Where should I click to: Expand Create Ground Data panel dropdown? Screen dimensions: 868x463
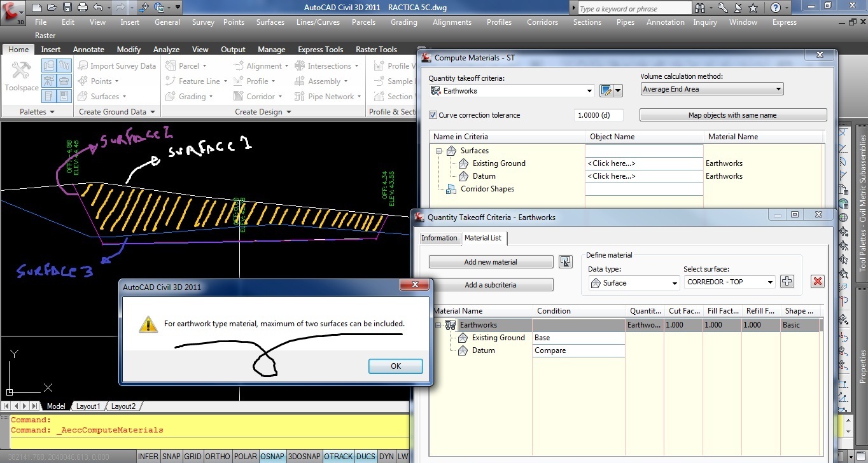(x=118, y=112)
